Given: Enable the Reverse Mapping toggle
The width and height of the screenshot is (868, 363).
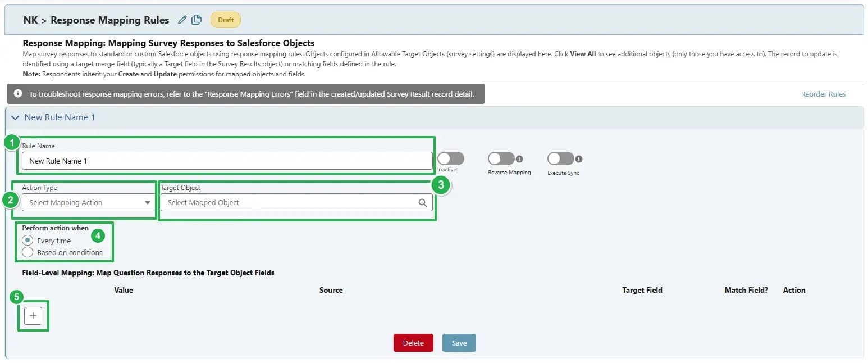Looking at the screenshot, I should 501,158.
